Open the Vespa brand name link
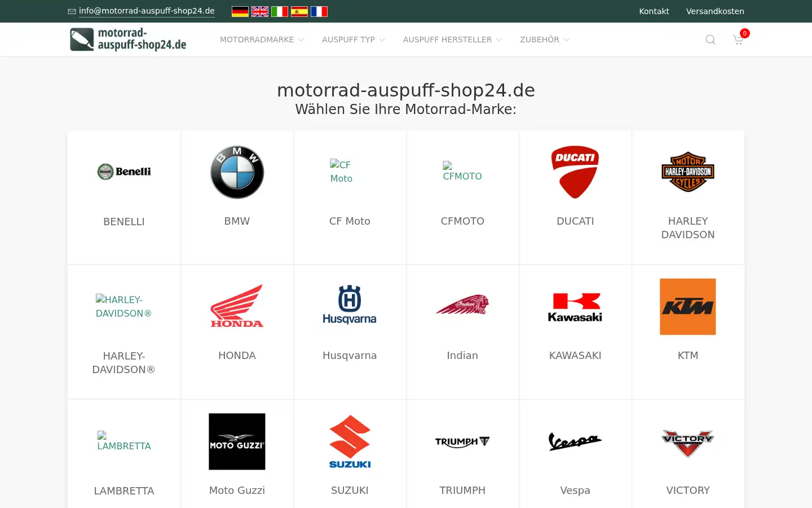 (x=575, y=491)
